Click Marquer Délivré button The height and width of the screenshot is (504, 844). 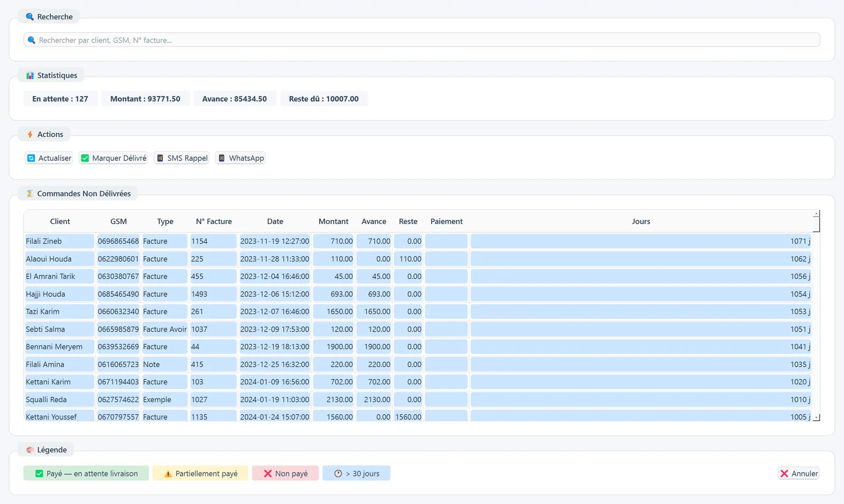tap(113, 158)
